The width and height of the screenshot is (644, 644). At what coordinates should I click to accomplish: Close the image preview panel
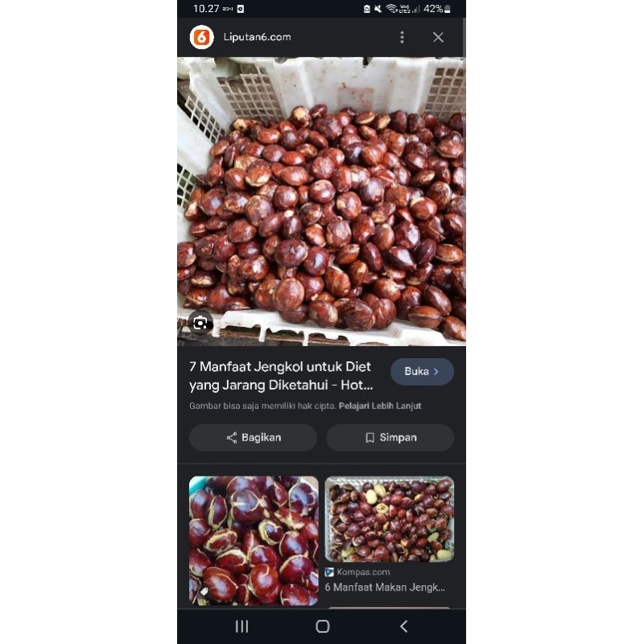point(438,37)
